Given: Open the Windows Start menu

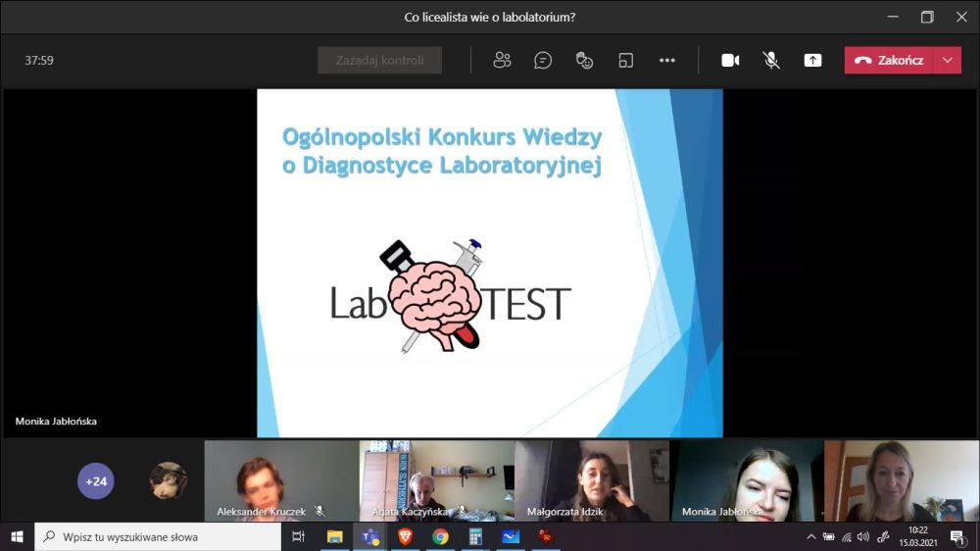Looking at the screenshot, I should (17, 536).
